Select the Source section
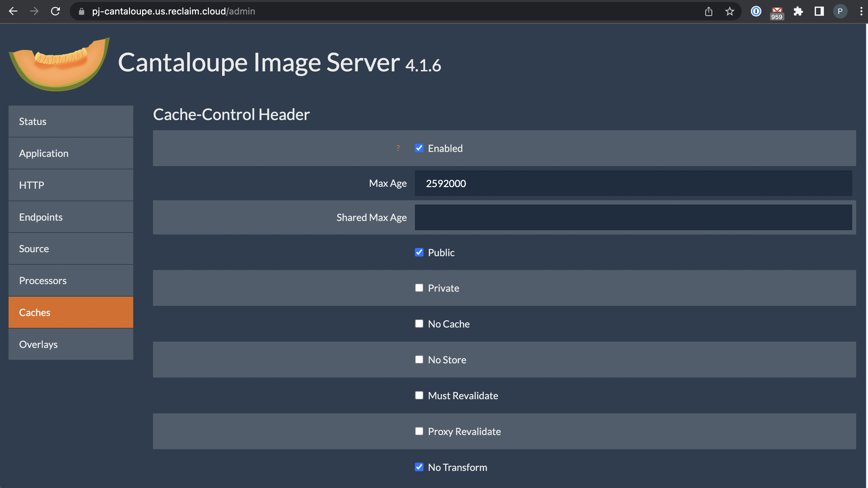868x488 pixels. coord(71,249)
